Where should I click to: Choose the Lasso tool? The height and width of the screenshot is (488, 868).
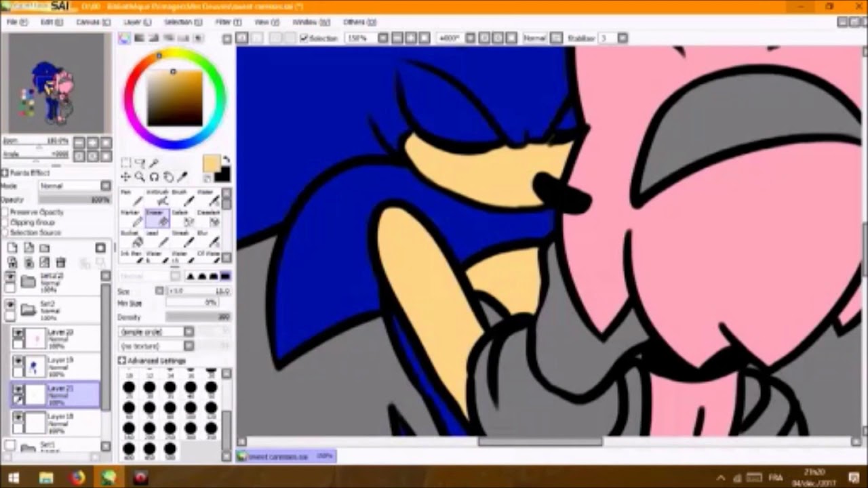[x=140, y=163]
